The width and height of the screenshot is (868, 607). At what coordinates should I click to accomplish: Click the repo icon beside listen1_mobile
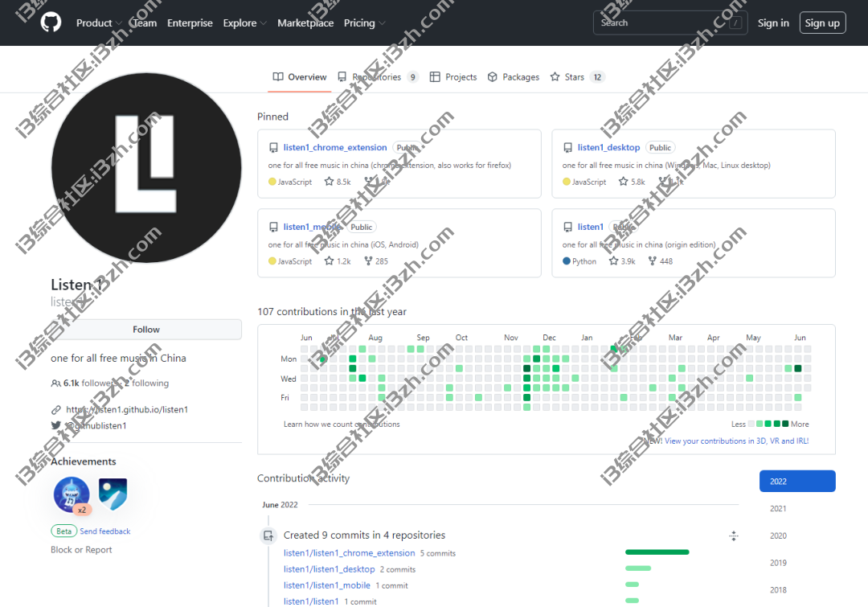click(x=273, y=227)
